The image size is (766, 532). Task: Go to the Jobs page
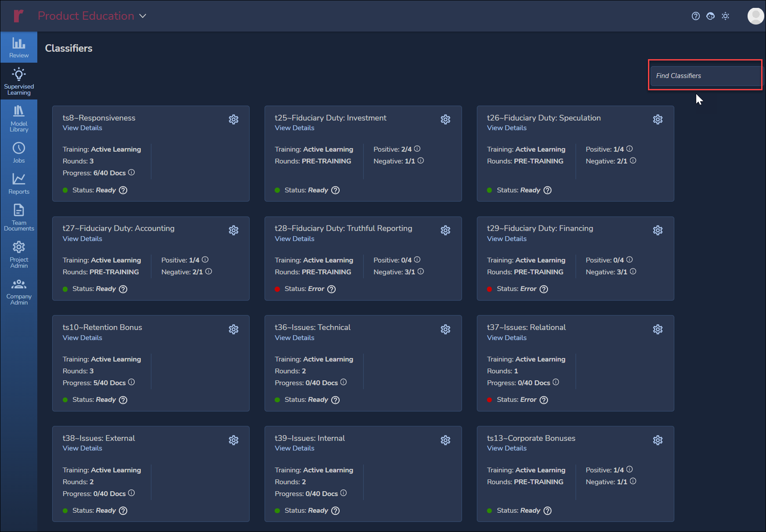pyautogui.click(x=19, y=153)
